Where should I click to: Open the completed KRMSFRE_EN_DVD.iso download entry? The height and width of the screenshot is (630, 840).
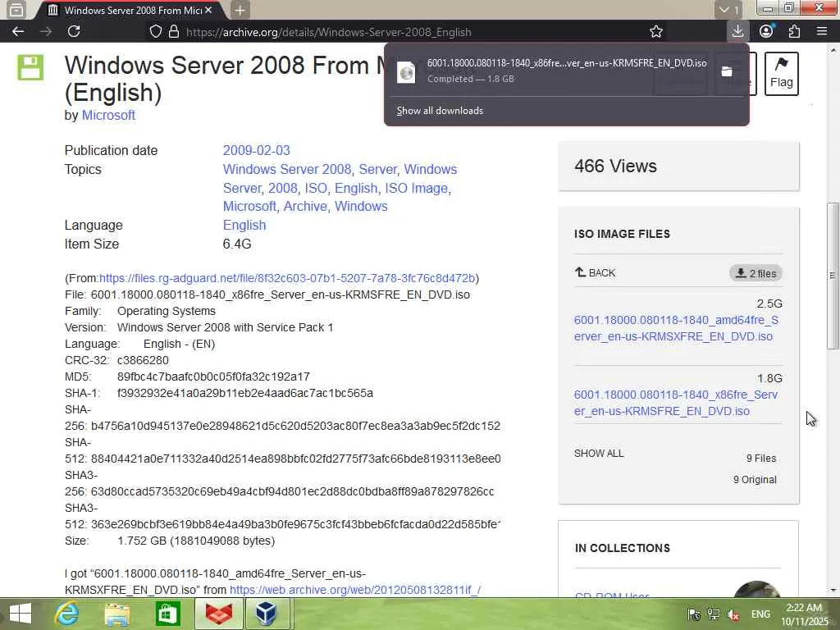coord(552,71)
